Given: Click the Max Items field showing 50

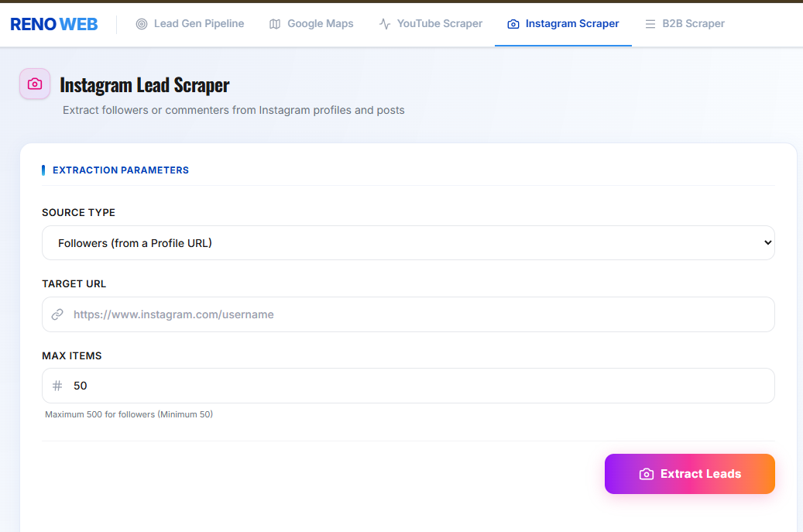Looking at the screenshot, I should click(x=408, y=386).
